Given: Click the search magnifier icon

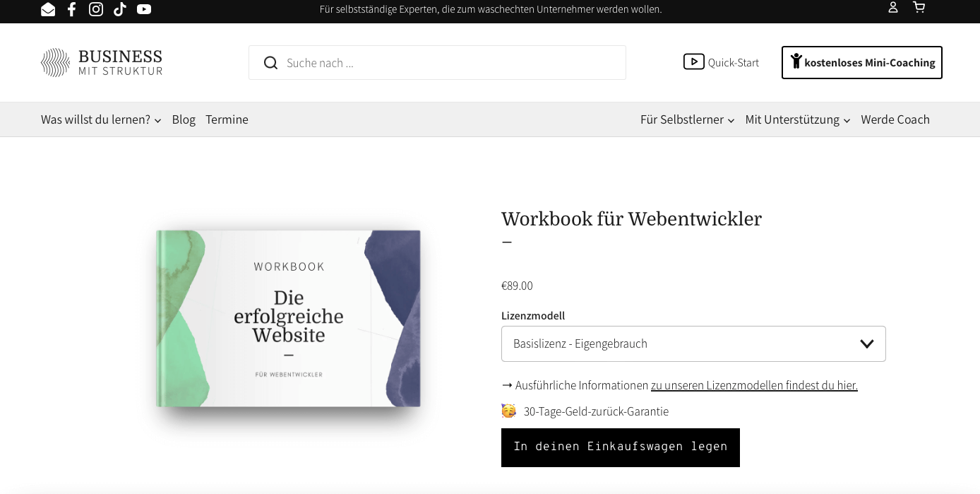Looking at the screenshot, I should coord(270,63).
